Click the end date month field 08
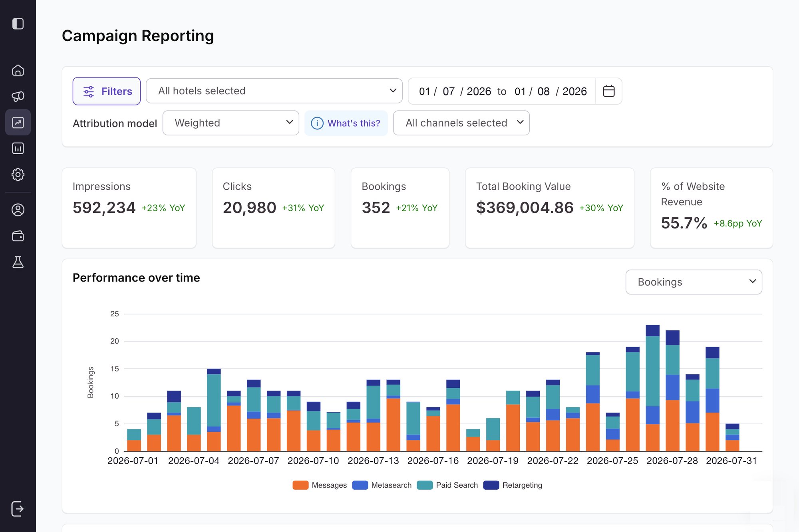Screen dimensions: 799x532 coord(543,91)
